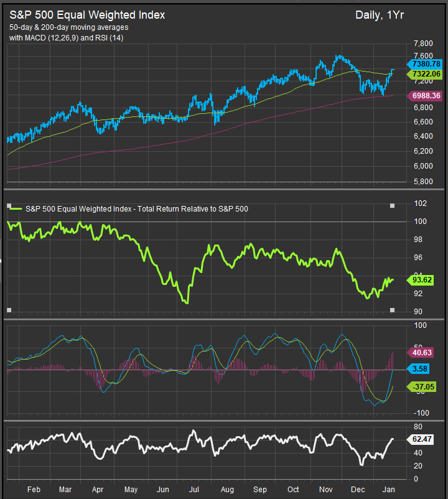The image size is (448, 499).
Task: Click the 'S&P 500 Equal Weighted Index' chart title
Action: point(87,15)
